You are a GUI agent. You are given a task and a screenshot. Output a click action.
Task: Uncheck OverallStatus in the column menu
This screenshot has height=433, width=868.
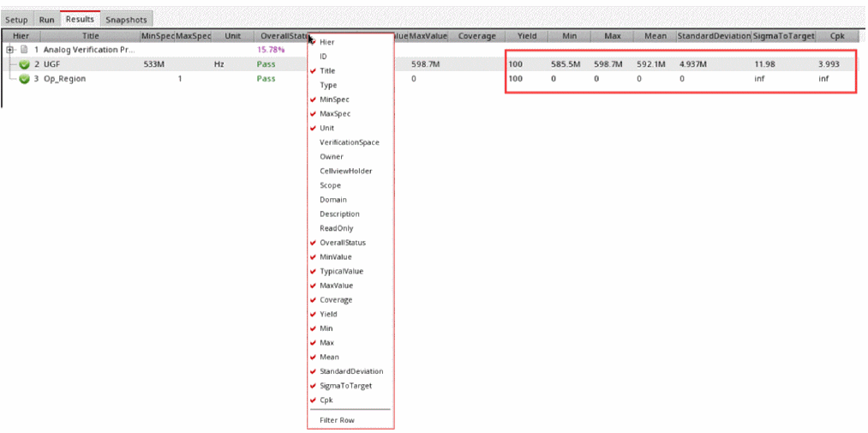[350, 243]
